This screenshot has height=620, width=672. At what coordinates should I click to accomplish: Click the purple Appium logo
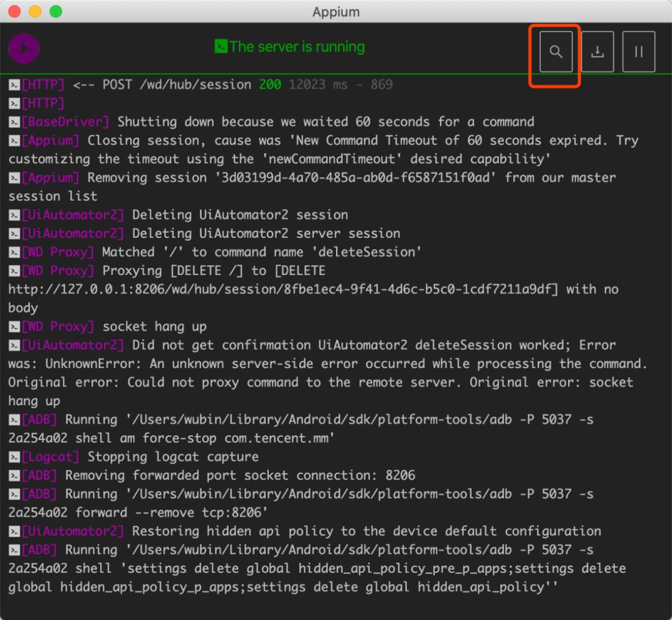pos(24,48)
